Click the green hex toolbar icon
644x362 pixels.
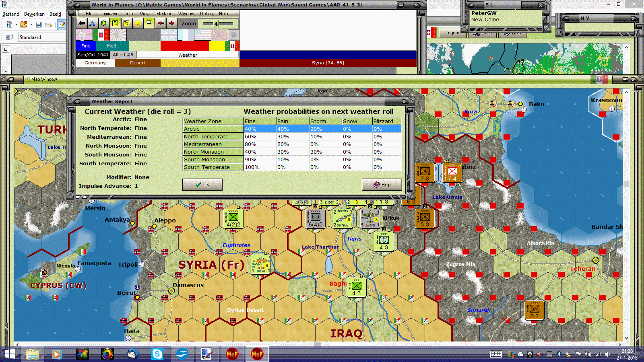104,23
